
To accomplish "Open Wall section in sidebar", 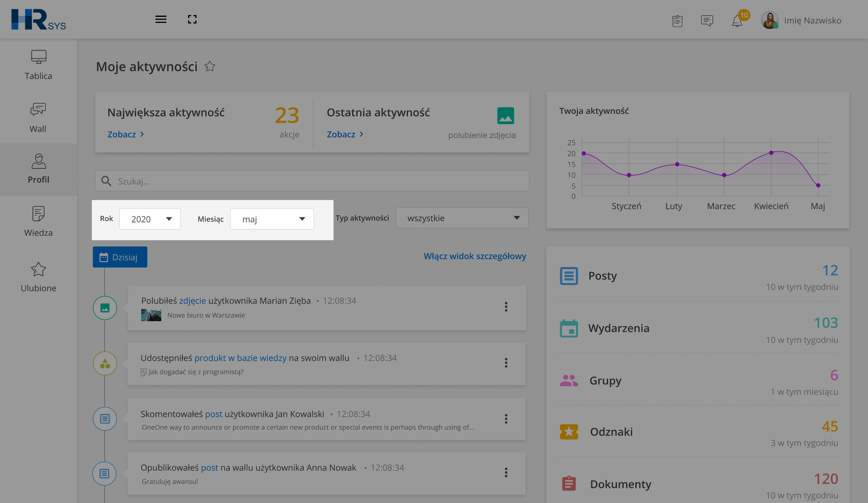I will click(x=38, y=118).
